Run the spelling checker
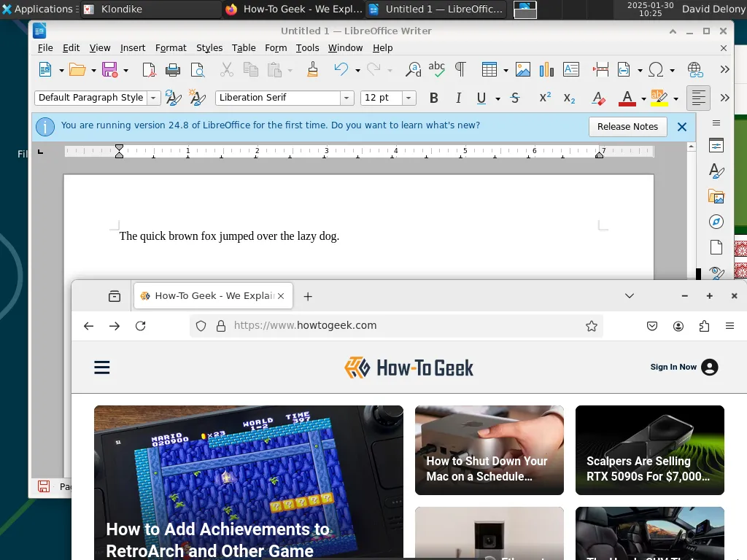This screenshot has width=747, height=560. pos(436,69)
